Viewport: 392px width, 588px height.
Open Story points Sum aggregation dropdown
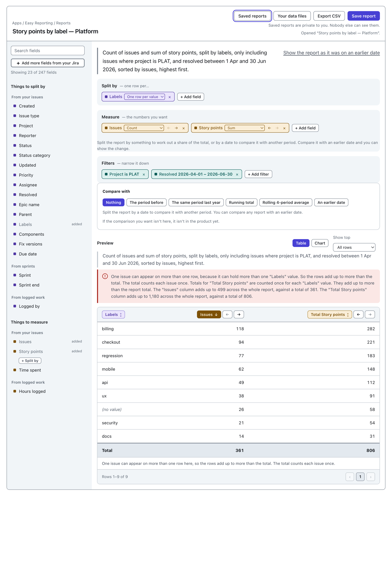pos(245,128)
